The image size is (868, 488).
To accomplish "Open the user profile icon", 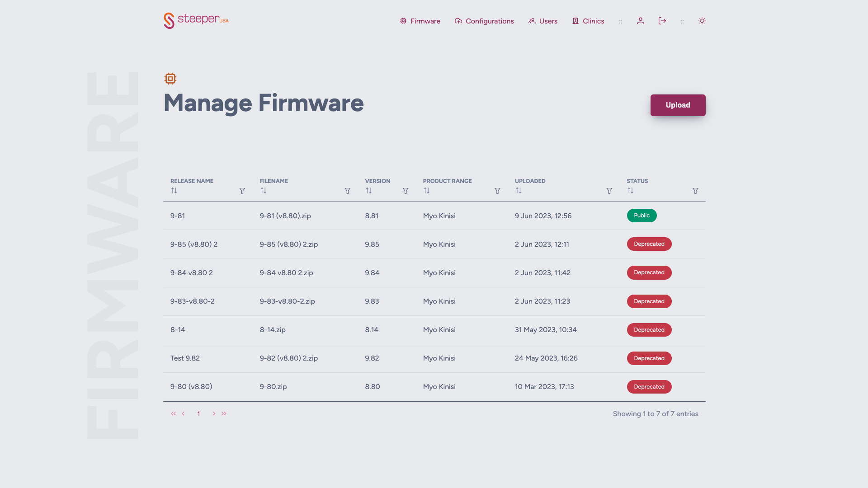I will [x=641, y=21].
